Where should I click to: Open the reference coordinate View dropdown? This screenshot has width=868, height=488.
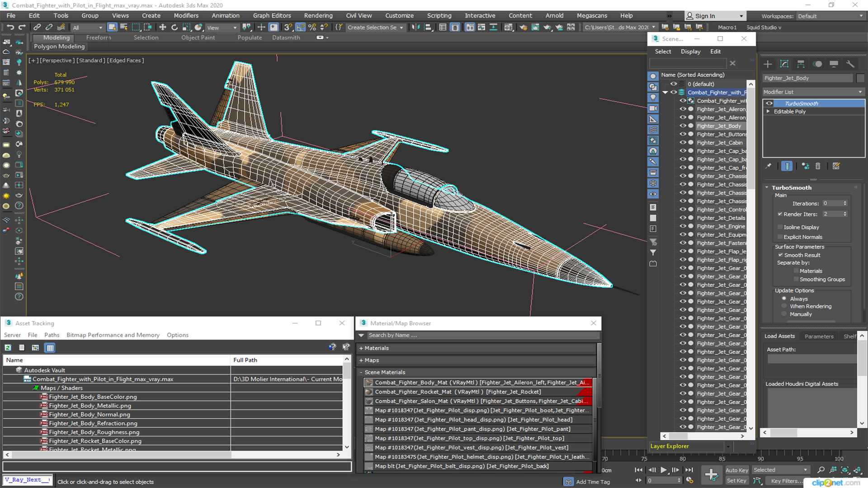pyautogui.click(x=222, y=28)
